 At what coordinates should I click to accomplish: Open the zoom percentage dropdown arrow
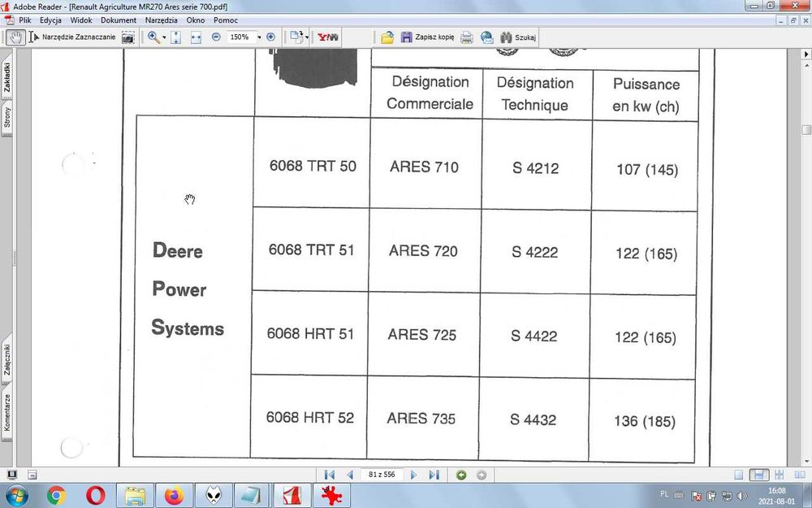click(x=260, y=37)
